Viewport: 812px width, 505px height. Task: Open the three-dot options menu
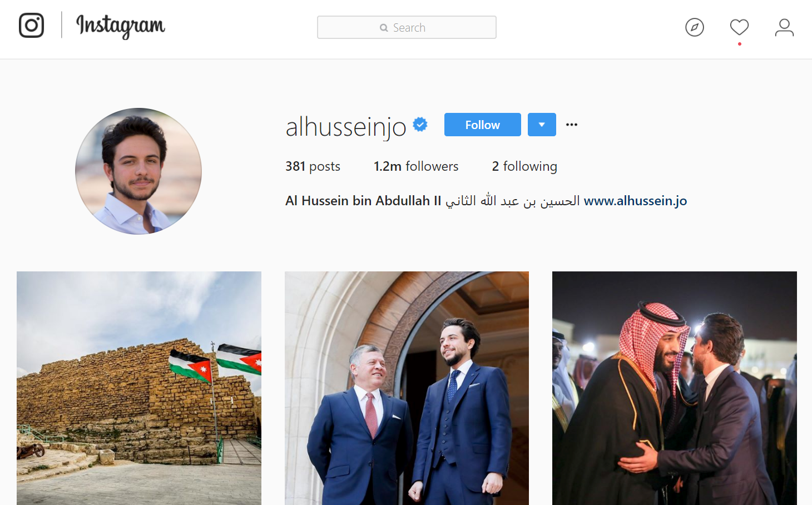click(572, 125)
